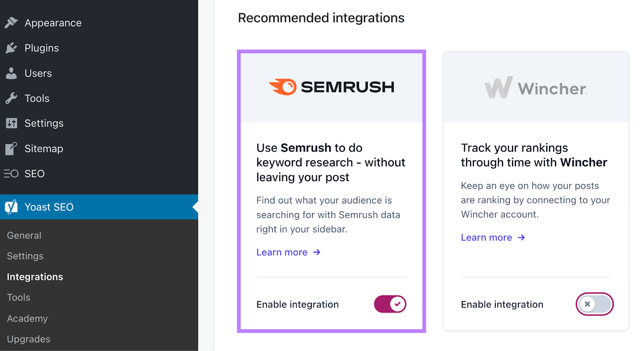Select the Sitemap pencil icon
The width and height of the screenshot is (644, 351).
pyautogui.click(x=12, y=148)
